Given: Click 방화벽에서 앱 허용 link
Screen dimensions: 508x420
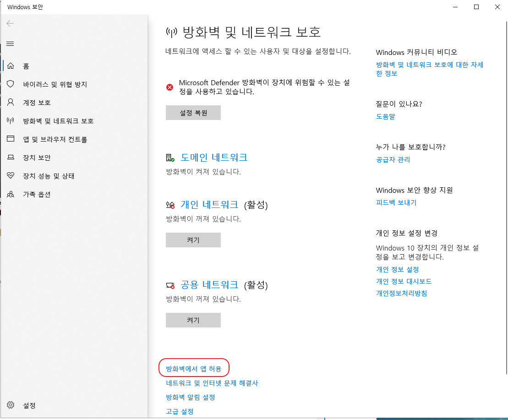Looking at the screenshot, I should tap(193, 369).
